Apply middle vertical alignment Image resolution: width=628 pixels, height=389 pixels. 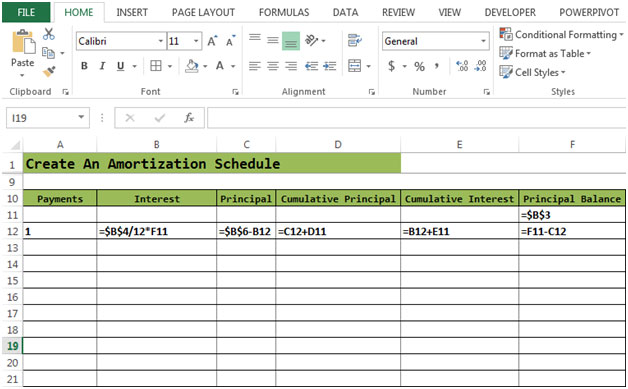point(273,40)
